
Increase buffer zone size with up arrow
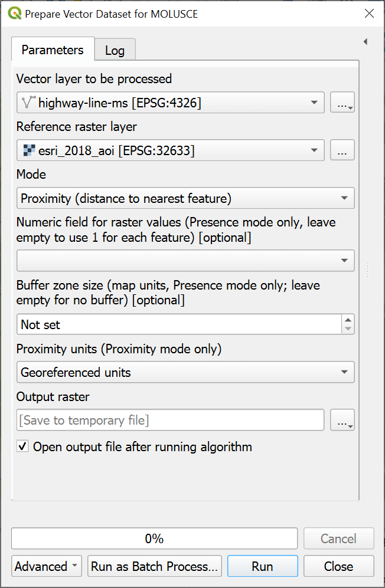(348, 319)
